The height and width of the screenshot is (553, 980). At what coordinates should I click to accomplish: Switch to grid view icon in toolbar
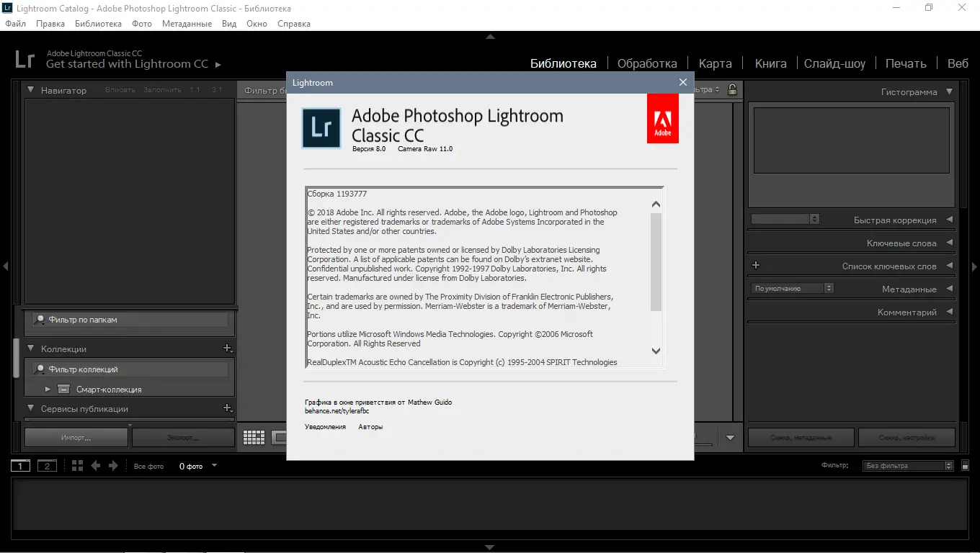(254, 437)
